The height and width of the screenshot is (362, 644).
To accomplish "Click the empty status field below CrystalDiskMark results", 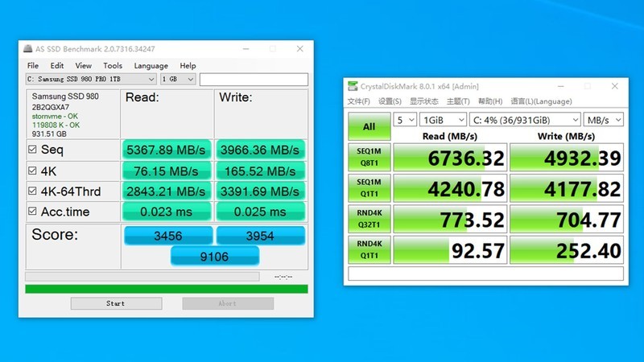I will (486, 274).
